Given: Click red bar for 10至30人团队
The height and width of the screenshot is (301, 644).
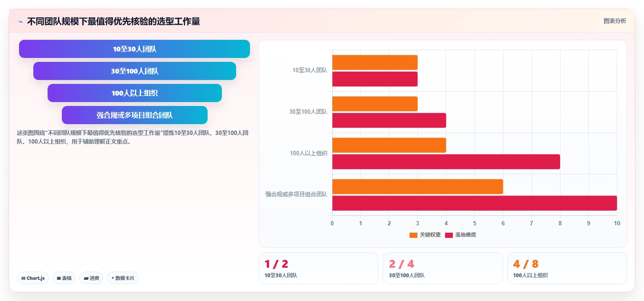Looking at the screenshot, I should (x=375, y=79).
